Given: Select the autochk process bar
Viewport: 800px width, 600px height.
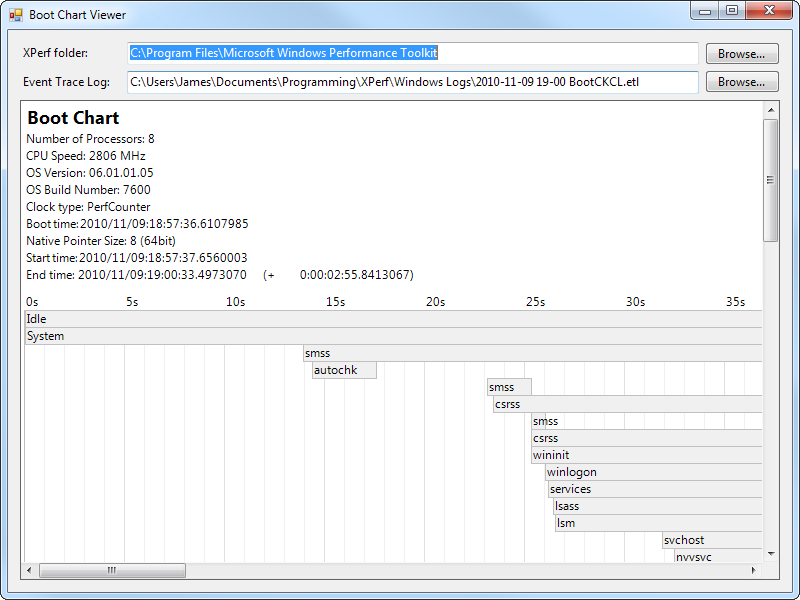Looking at the screenshot, I should coord(344,370).
